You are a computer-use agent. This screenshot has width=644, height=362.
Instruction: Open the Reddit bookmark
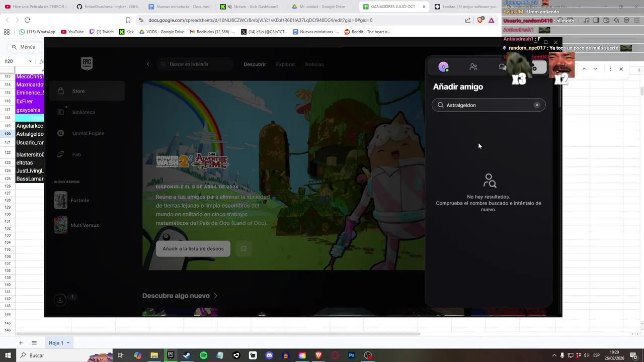tap(367, 32)
